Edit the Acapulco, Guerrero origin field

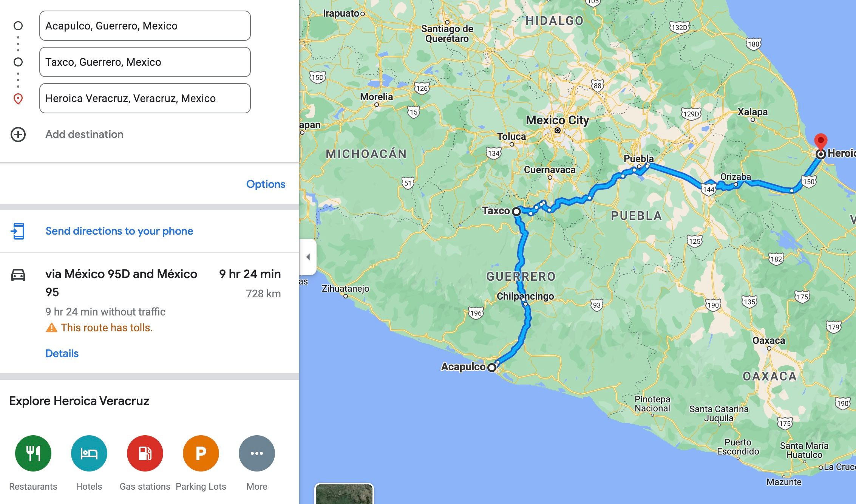[145, 26]
